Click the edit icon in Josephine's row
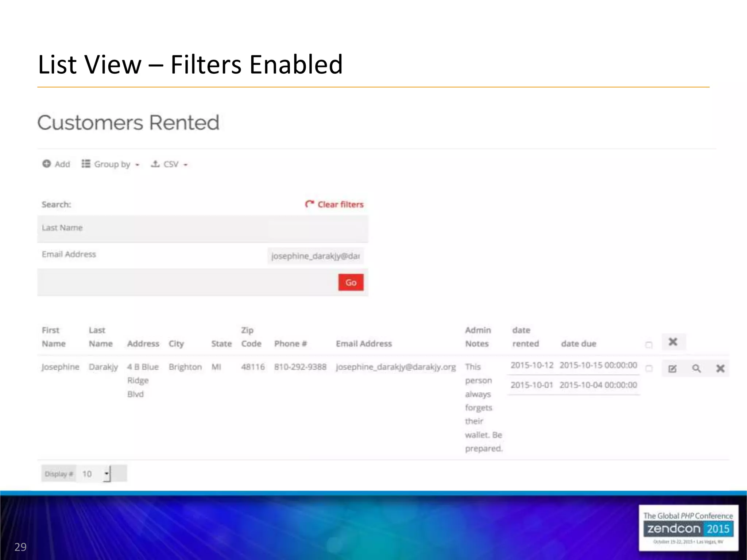 tap(672, 369)
